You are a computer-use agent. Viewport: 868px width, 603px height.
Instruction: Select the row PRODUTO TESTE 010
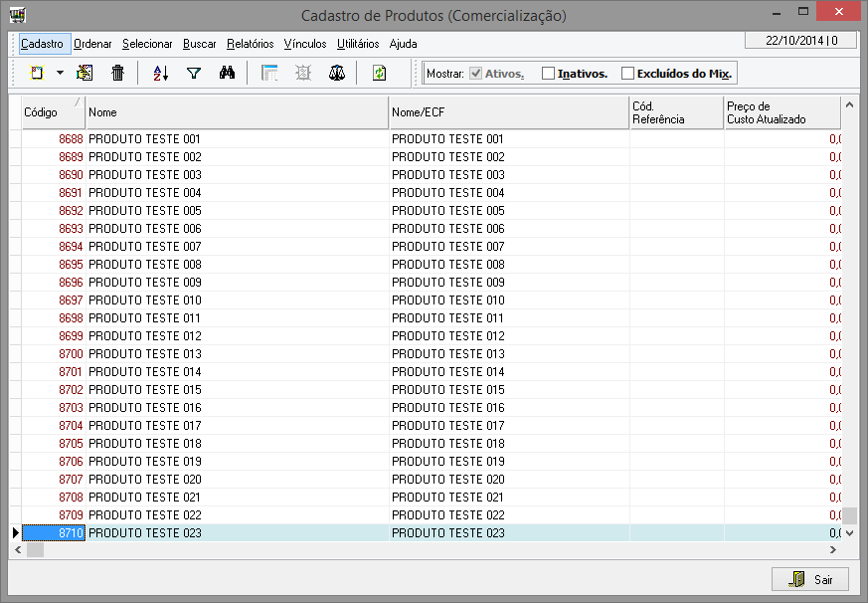(144, 301)
